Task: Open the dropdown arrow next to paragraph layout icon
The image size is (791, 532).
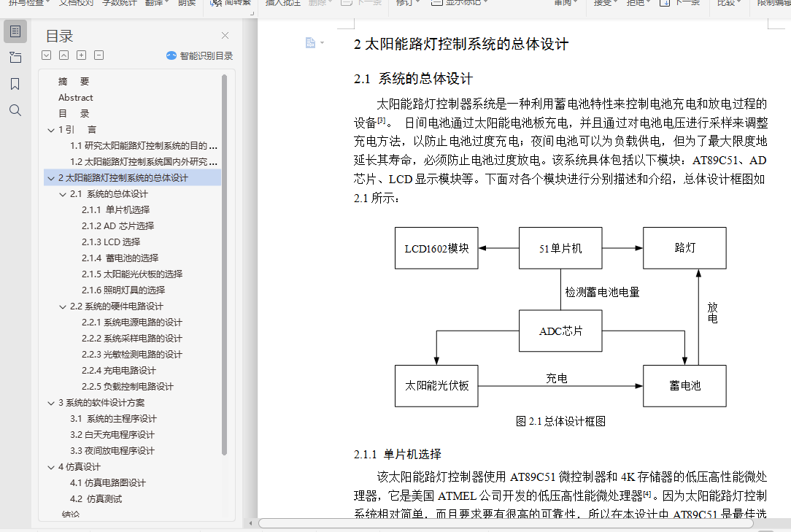Action: pyautogui.click(x=322, y=43)
